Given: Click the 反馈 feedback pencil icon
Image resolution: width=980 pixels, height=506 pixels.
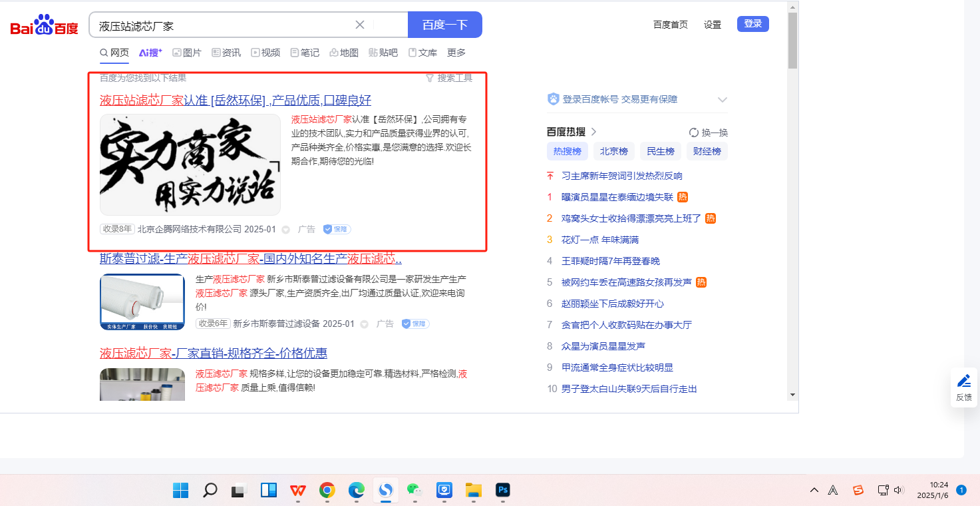Looking at the screenshot, I should pyautogui.click(x=963, y=381).
